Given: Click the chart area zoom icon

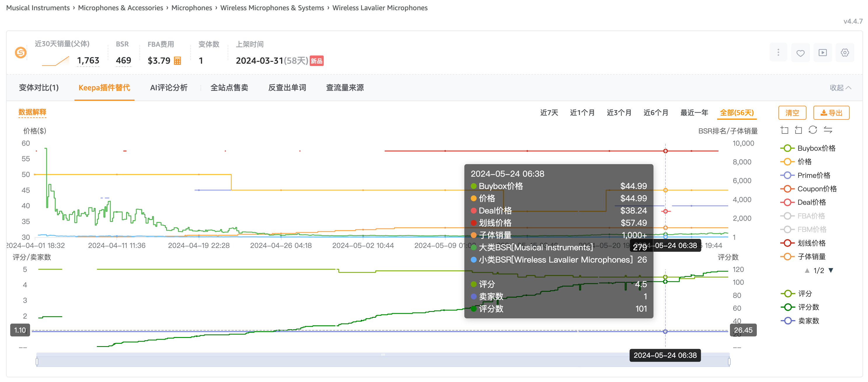Looking at the screenshot, I should [784, 130].
